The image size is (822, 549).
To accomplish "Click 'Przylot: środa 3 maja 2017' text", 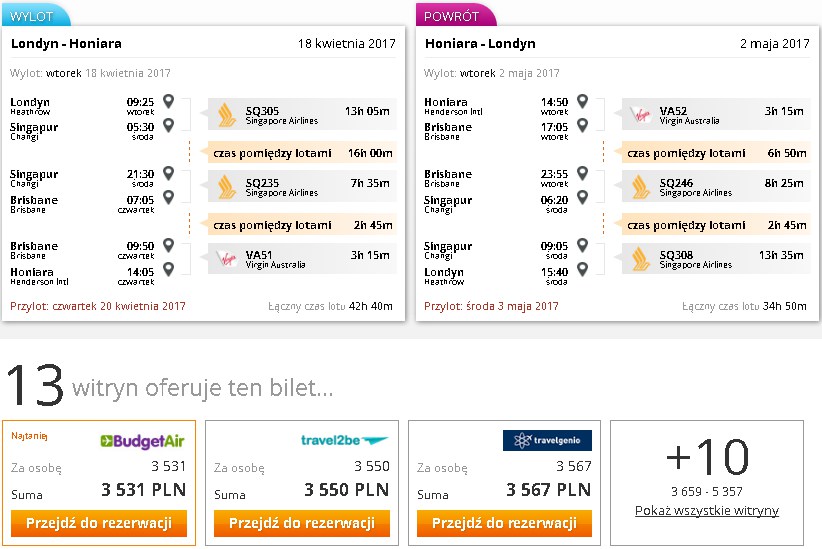I will [491, 306].
